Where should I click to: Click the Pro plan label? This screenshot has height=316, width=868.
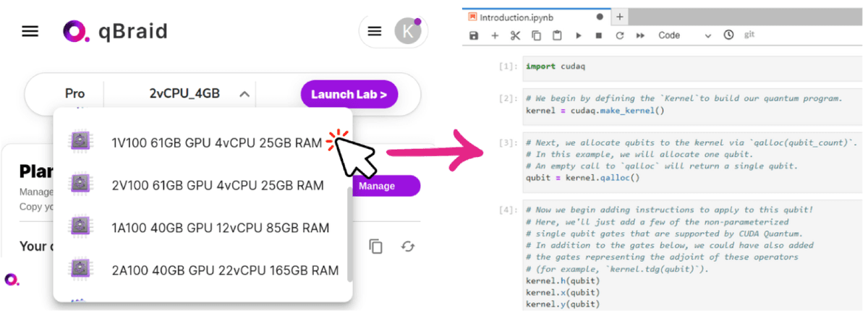75,93
